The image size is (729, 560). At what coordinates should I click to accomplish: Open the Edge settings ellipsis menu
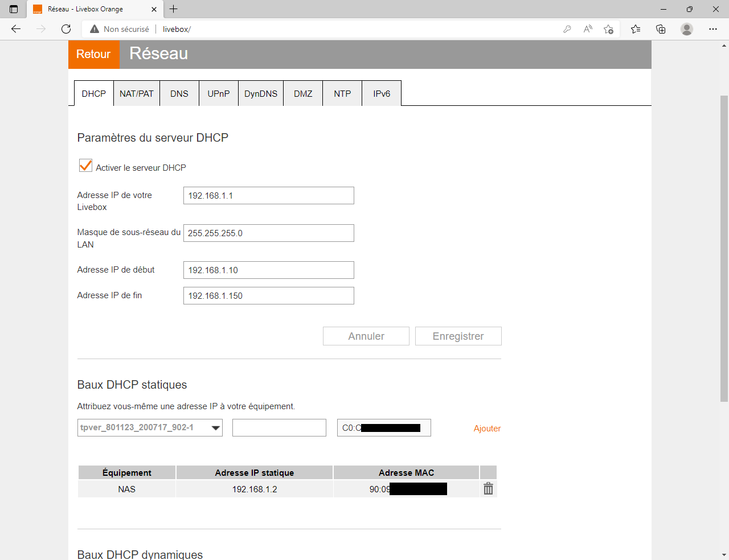pos(713,29)
